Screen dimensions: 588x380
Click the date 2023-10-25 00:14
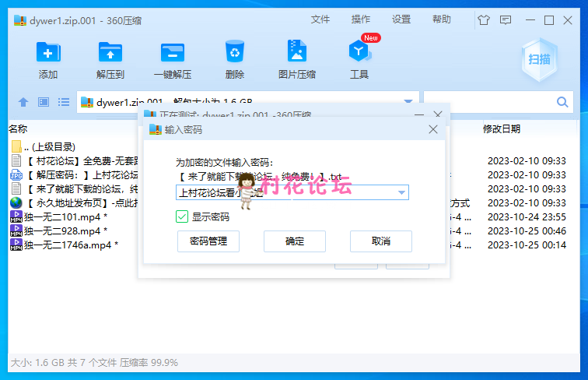pos(527,245)
